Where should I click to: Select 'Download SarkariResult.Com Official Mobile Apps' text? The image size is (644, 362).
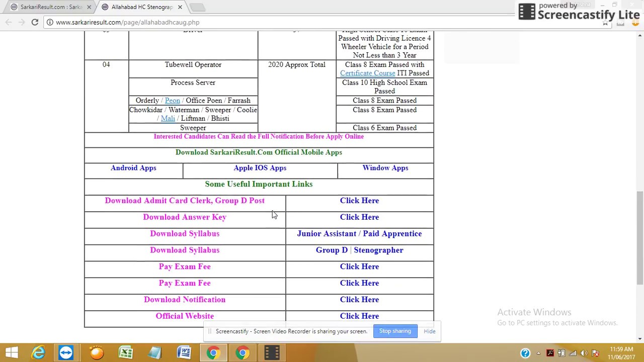tap(259, 152)
